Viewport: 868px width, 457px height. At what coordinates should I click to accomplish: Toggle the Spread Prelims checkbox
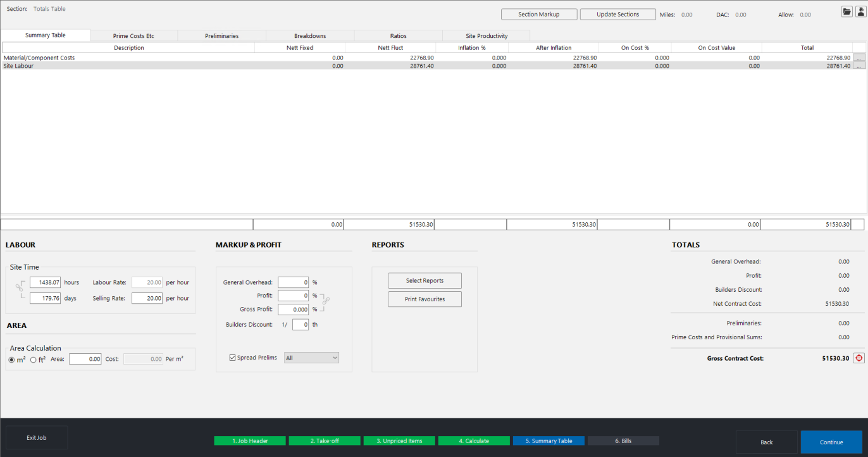pyautogui.click(x=233, y=357)
